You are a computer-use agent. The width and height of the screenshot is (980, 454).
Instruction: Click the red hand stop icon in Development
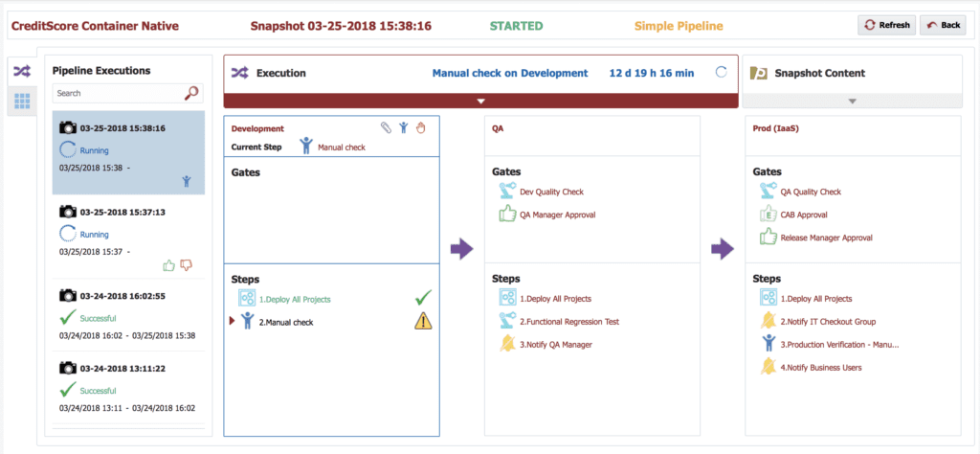tap(421, 127)
